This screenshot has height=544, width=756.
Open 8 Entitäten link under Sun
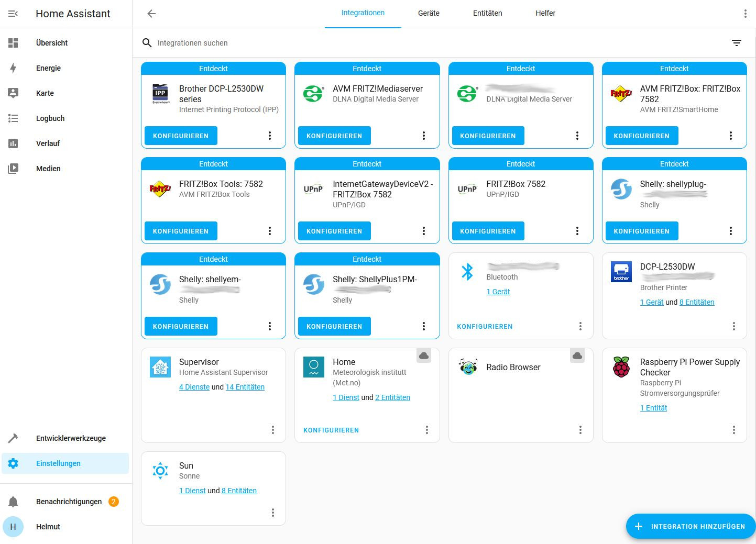[x=239, y=491]
